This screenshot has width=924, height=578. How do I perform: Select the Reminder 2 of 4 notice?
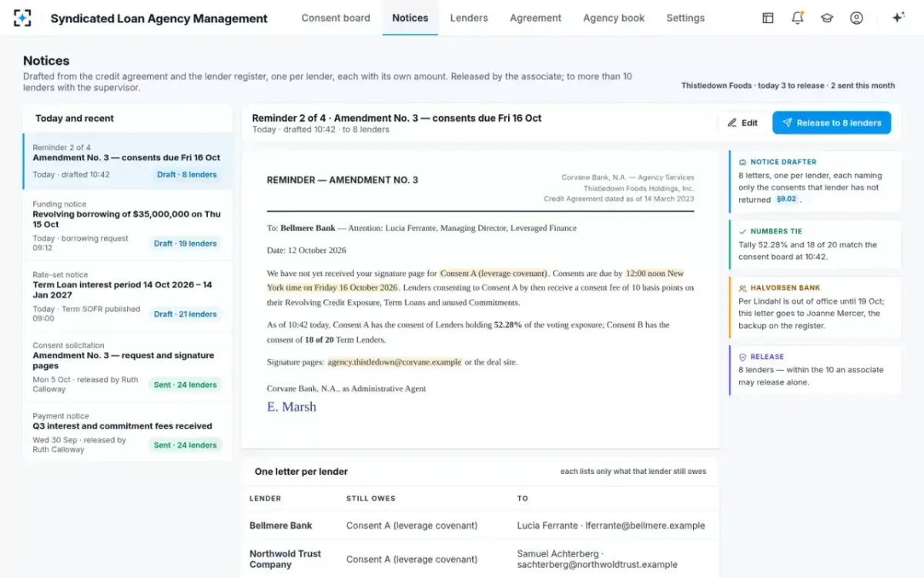click(128, 161)
